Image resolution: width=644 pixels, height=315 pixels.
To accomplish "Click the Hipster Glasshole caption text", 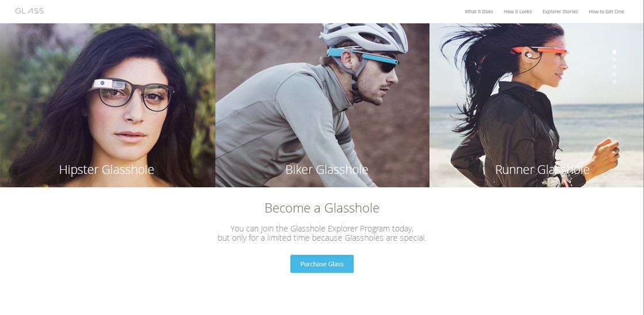I will tap(107, 169).
